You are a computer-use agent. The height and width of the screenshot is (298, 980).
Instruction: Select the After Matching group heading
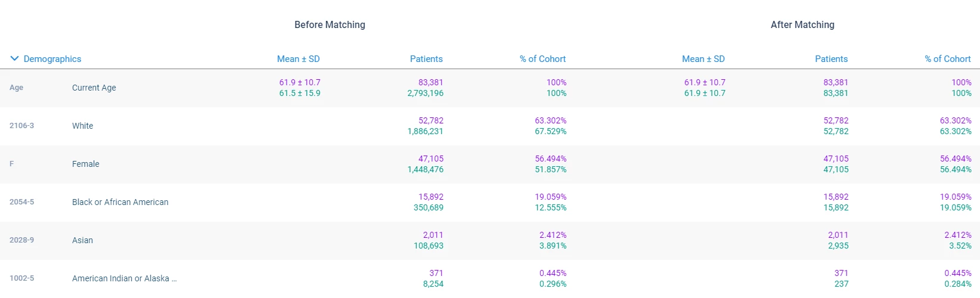[802, 24]
